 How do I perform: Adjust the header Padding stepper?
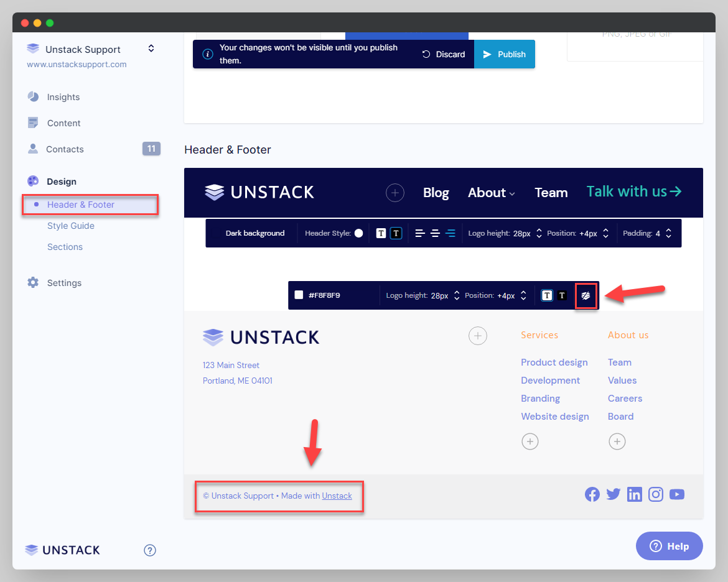pos(668,234)
